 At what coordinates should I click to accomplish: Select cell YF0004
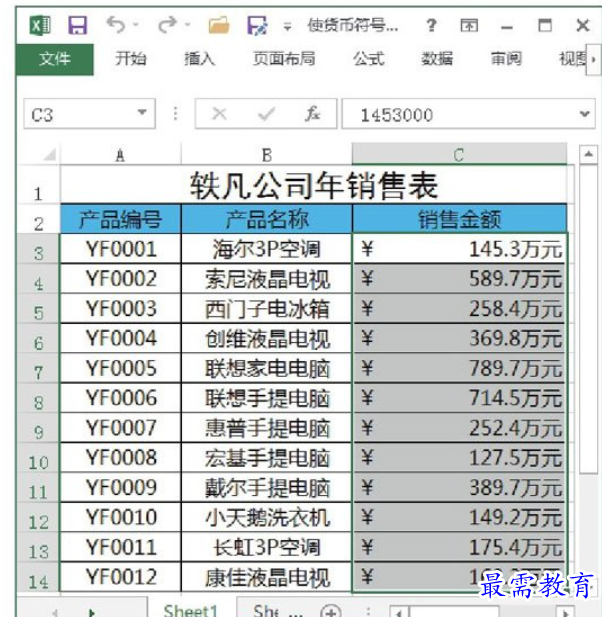tap(120, 338)
